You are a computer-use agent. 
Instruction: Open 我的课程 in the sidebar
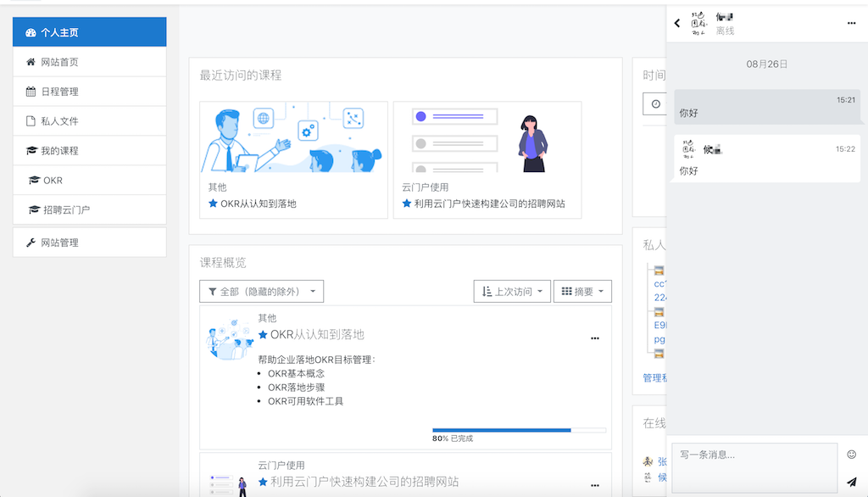(89, 151)
